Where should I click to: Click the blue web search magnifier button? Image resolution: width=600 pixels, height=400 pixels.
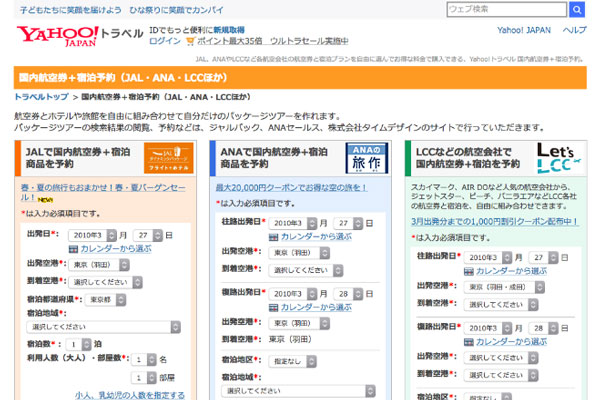pos(577,9)
